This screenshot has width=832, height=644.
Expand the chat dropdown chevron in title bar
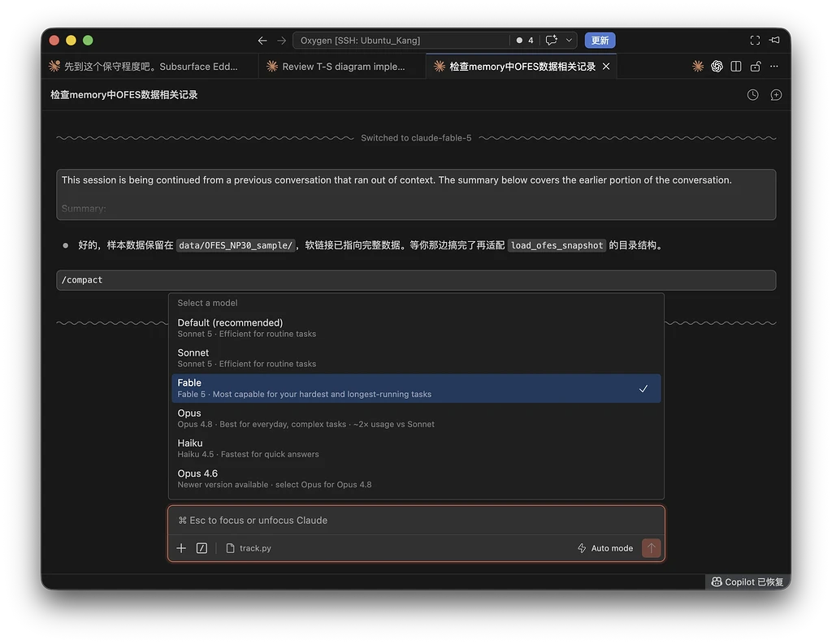(x=569, y=41)
